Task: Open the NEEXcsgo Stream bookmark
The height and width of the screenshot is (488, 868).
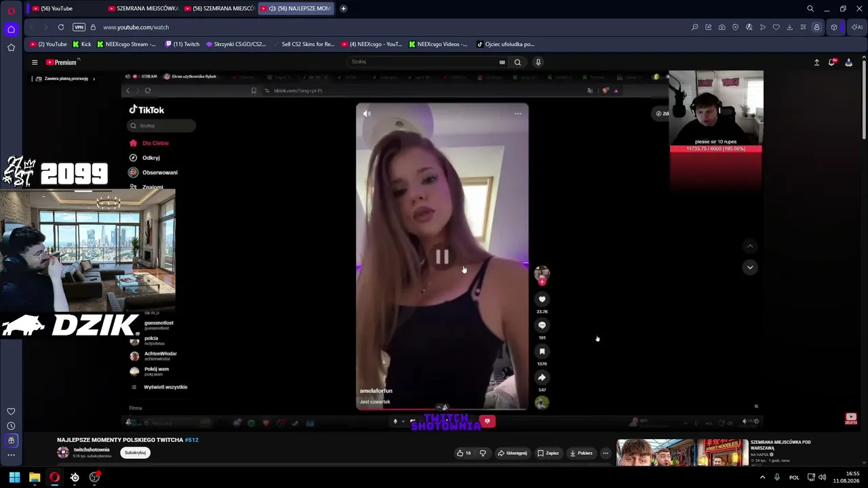Action: pos(127,45)
